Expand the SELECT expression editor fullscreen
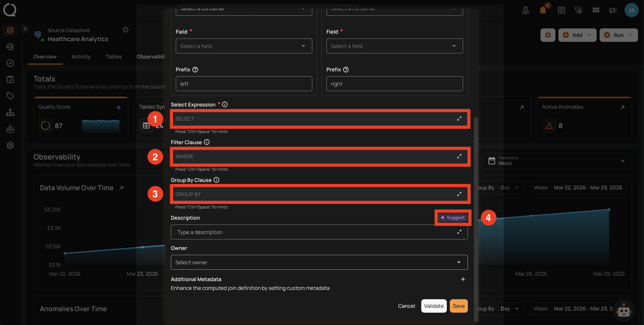The width and height of the screenshot is (644, 325). (x=459, y=119)
